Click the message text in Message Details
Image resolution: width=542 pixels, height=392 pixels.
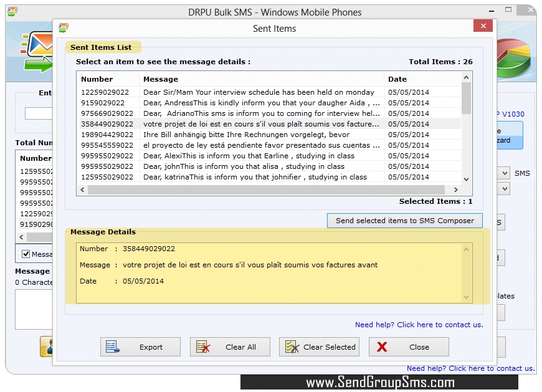click(x=250, y=265)
